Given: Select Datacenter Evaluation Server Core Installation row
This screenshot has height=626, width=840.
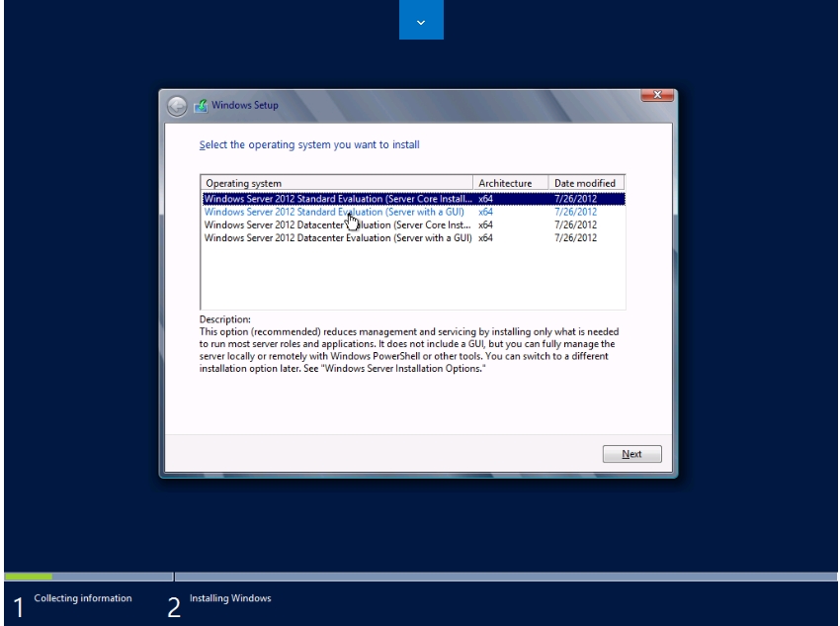Looking at the screenshot, I should coord(336,224).
